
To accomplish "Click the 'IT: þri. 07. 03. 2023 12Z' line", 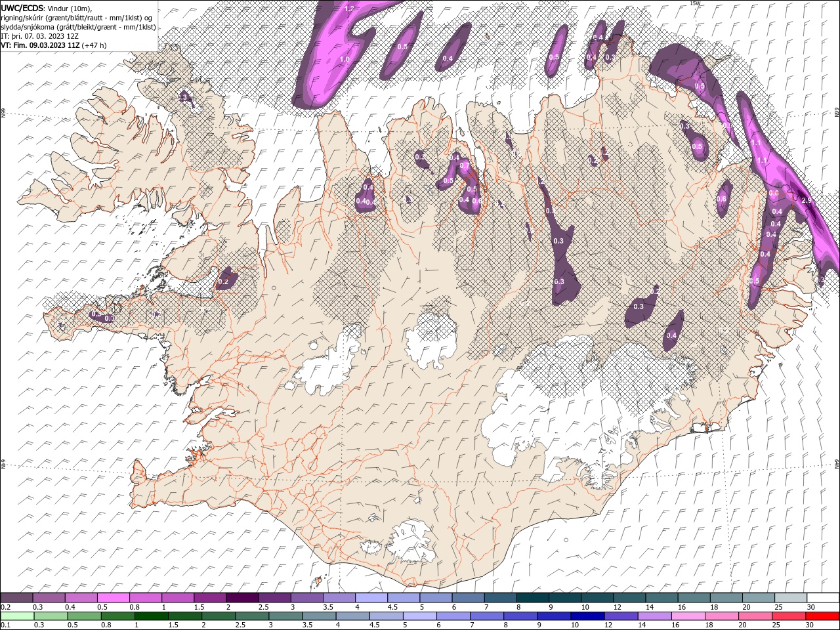I will [39, 36].
